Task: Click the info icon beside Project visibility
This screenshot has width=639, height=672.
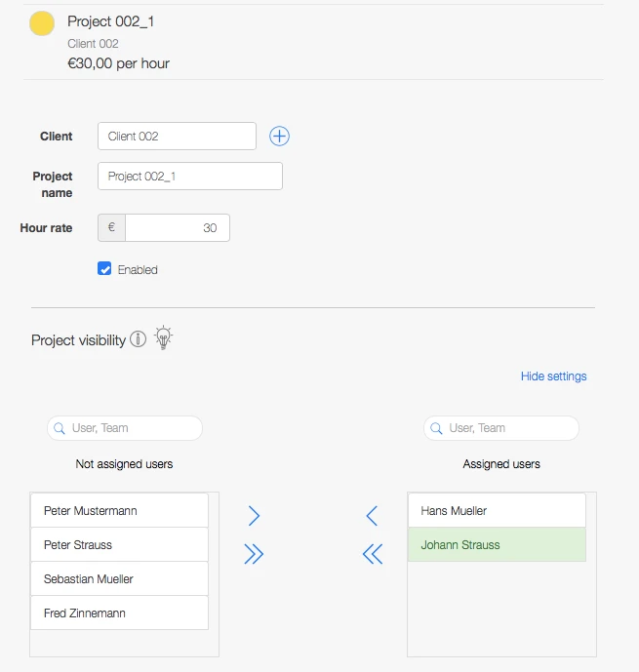Action: pos(138,339)
